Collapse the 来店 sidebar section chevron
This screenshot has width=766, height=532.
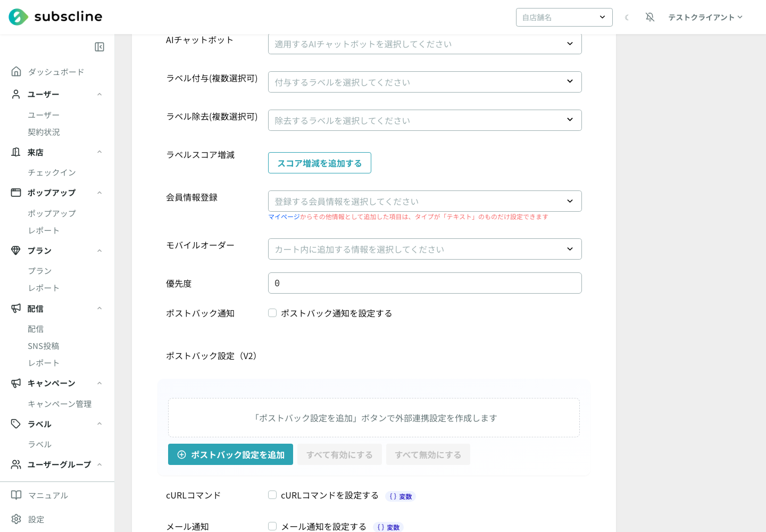coord(99,152)
